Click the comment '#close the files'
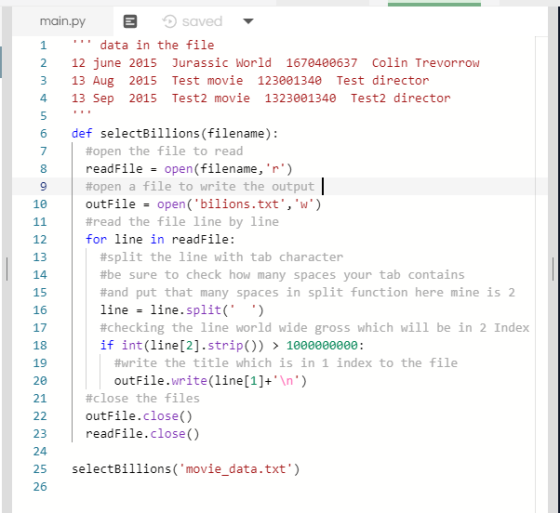560x513 pixels. [142, 398]
